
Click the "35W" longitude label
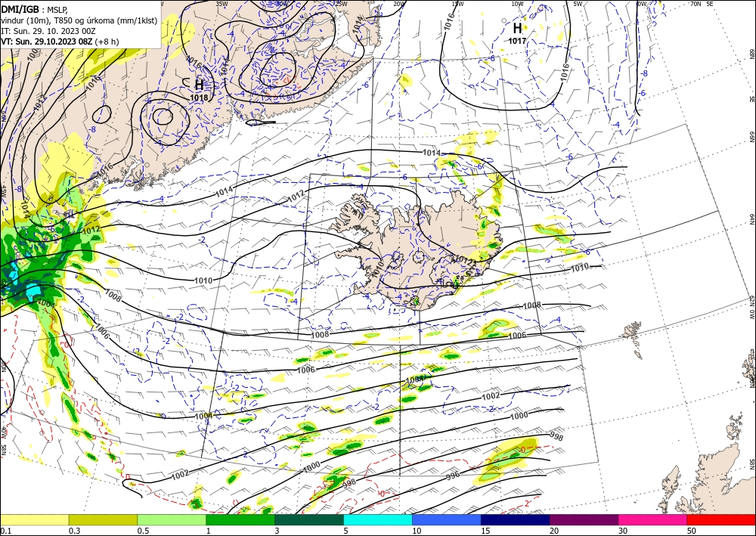[222, 3]
